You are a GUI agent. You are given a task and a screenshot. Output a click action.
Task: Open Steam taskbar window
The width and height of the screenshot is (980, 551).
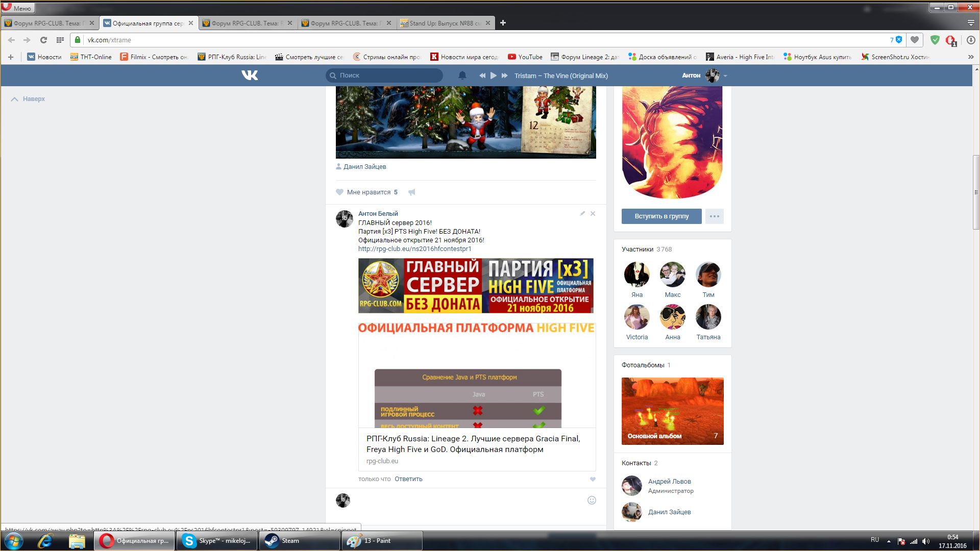[299, 541]
